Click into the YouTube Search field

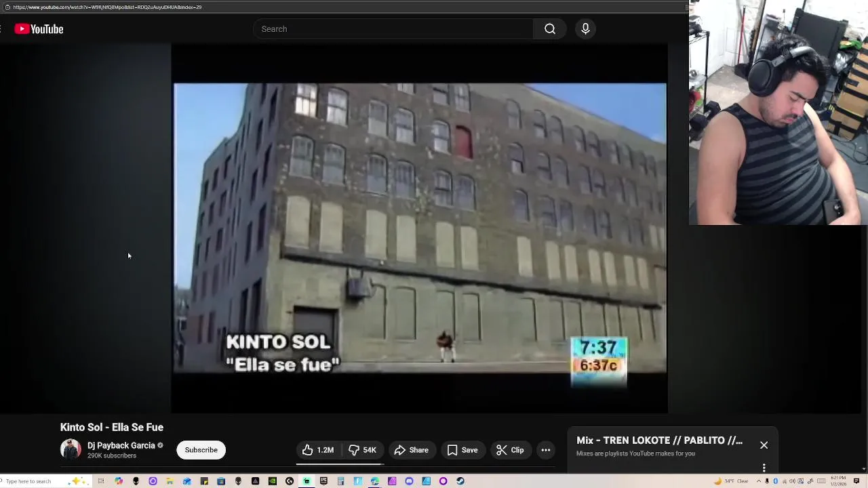tap(393, 29)
